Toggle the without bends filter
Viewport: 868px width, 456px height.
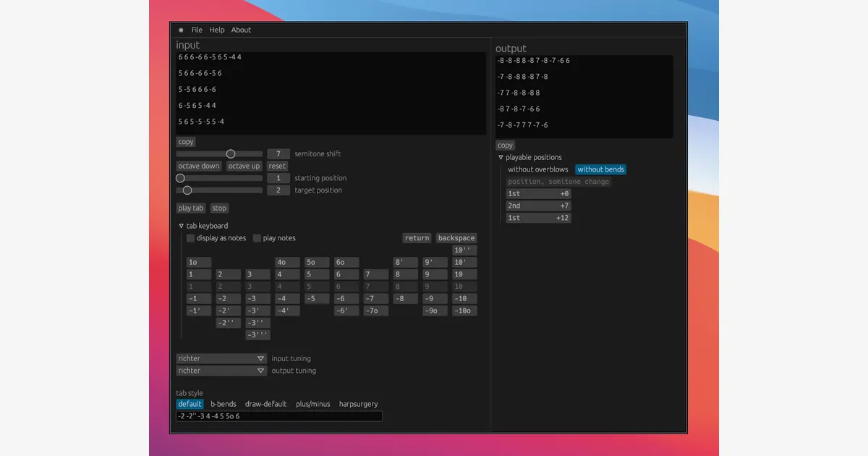pyautogui.click(x=600, y=169)
